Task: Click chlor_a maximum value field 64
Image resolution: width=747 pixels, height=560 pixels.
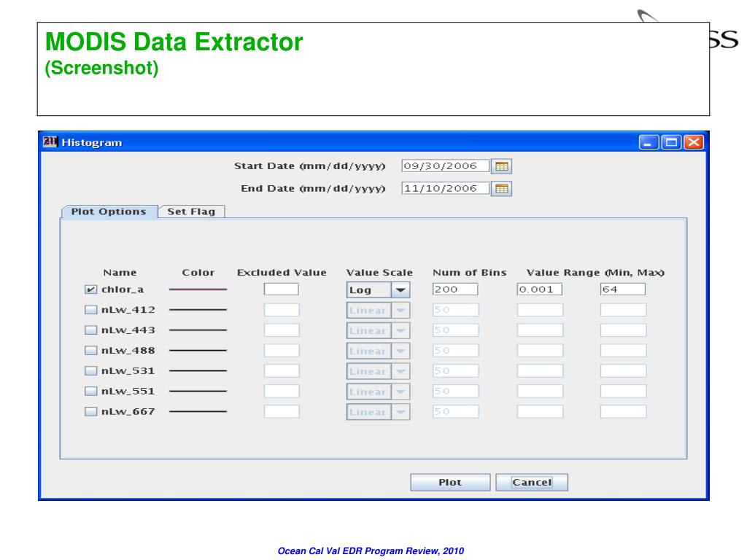Action: [623, 289]
